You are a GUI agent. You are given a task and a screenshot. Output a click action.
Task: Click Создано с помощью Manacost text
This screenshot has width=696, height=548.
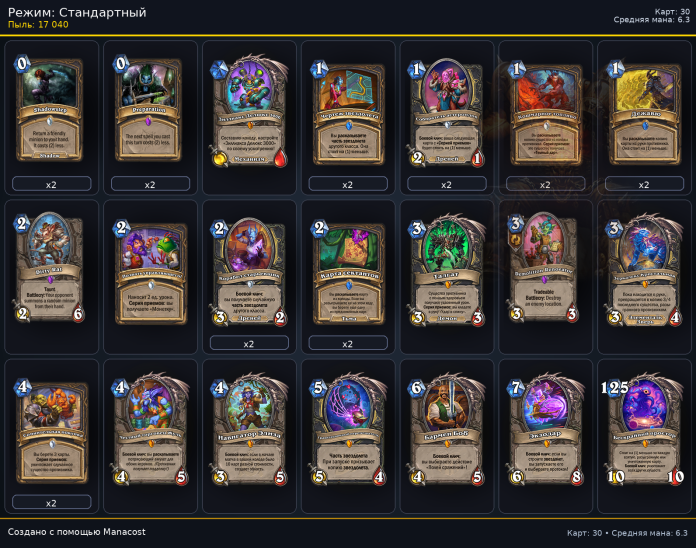[x=76, y=532]
